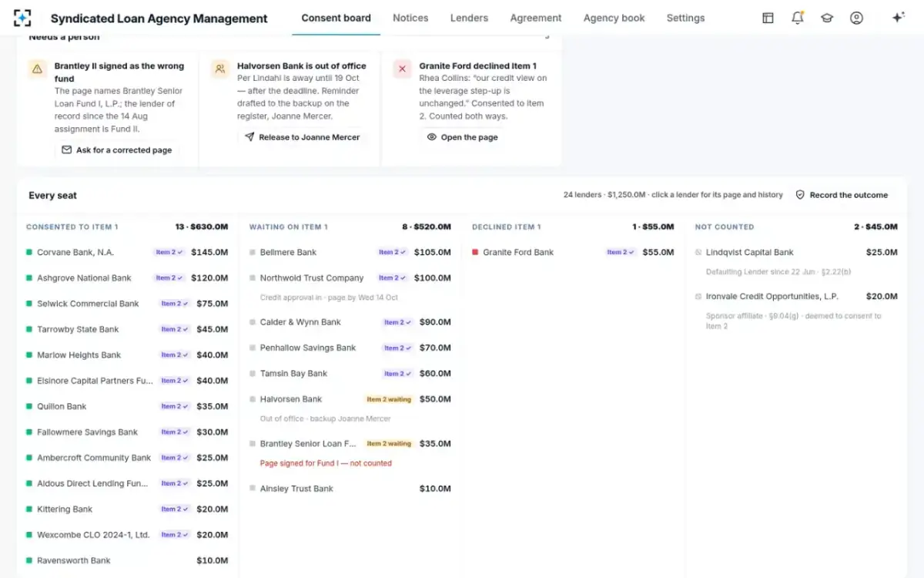Select Tamsin Bay Bank
The height and width of the screenshot is (578, 924).
tap(350, 373)
